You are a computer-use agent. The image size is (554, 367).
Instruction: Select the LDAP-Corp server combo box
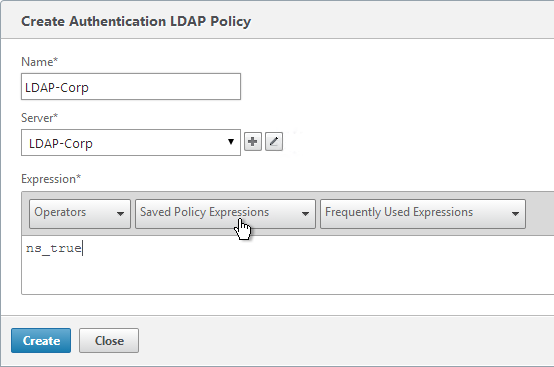click(131, 142)
